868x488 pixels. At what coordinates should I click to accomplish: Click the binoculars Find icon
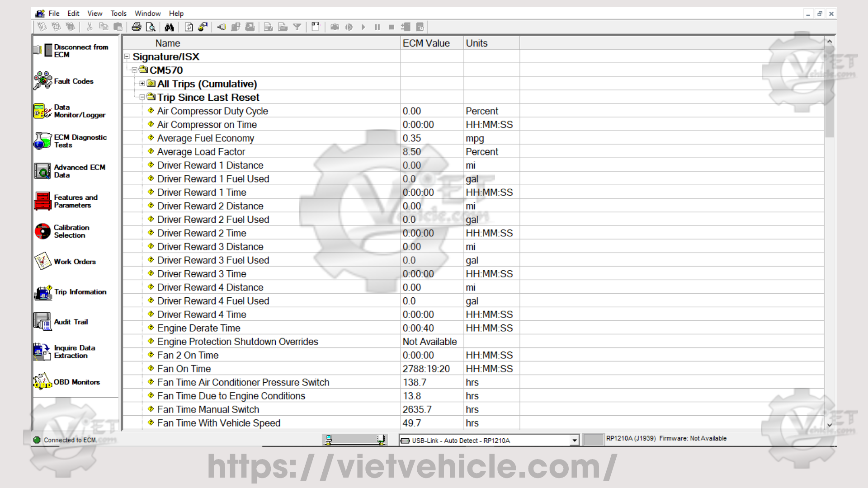tap(169, 27)
